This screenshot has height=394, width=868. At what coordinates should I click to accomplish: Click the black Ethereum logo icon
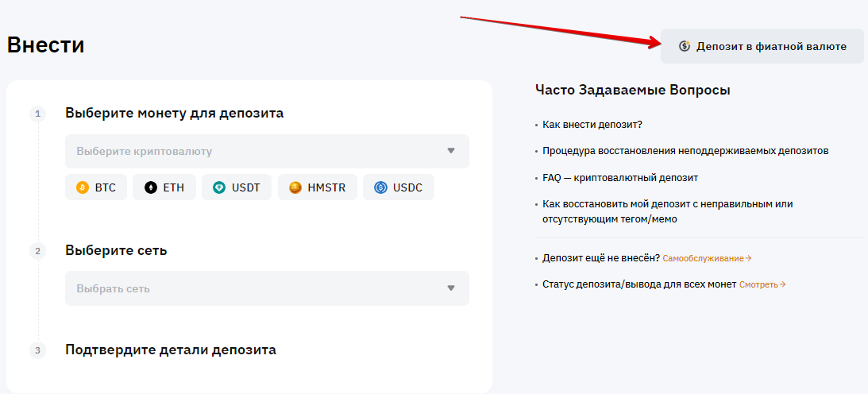point(151,187)
